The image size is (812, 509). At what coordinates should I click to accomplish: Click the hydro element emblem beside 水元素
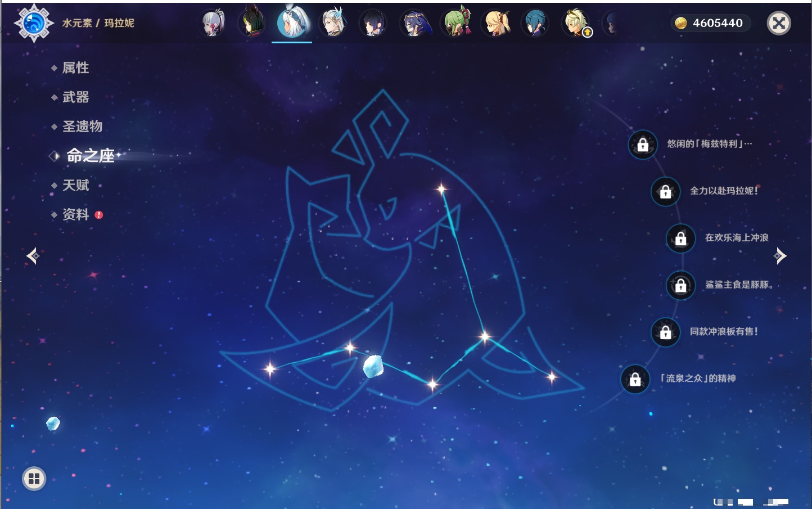coord(34,23)
